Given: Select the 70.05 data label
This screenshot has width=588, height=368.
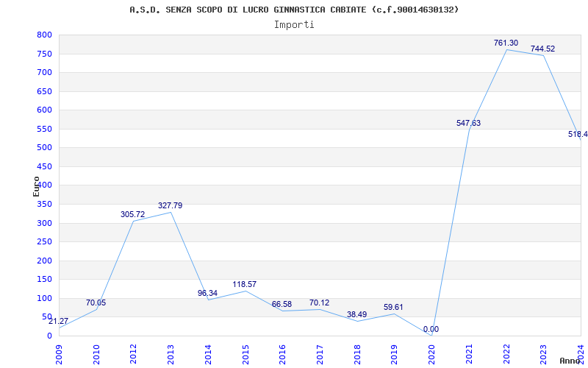Looking at the screenshot, I should [96, 302].
